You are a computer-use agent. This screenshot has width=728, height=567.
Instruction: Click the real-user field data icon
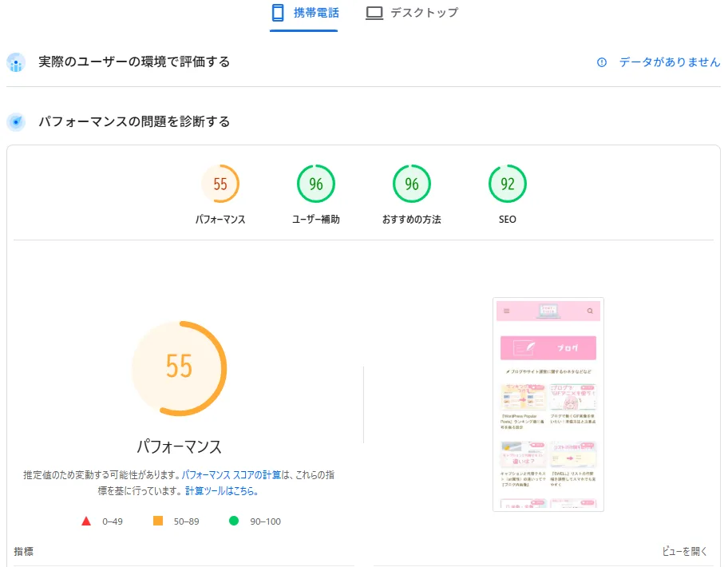click(16, 62)
